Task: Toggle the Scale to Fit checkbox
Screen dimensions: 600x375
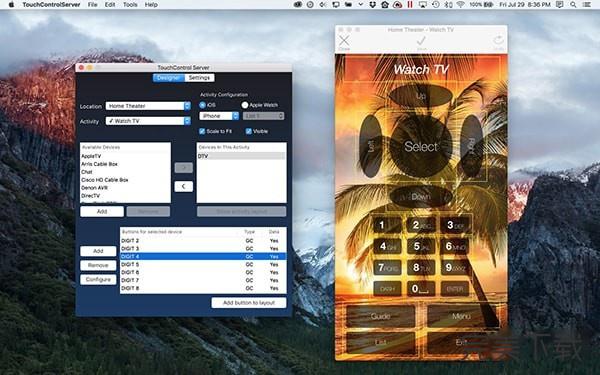Action: click(x=202, y=131)
